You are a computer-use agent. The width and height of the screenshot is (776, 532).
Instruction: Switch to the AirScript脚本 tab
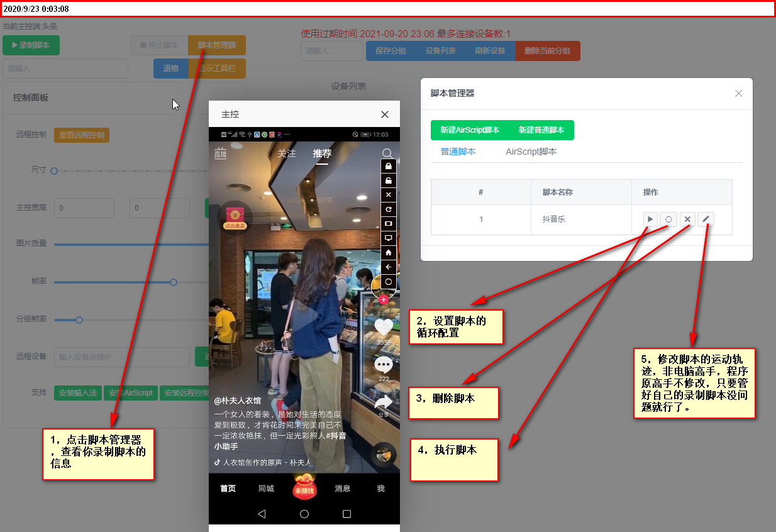531,152
